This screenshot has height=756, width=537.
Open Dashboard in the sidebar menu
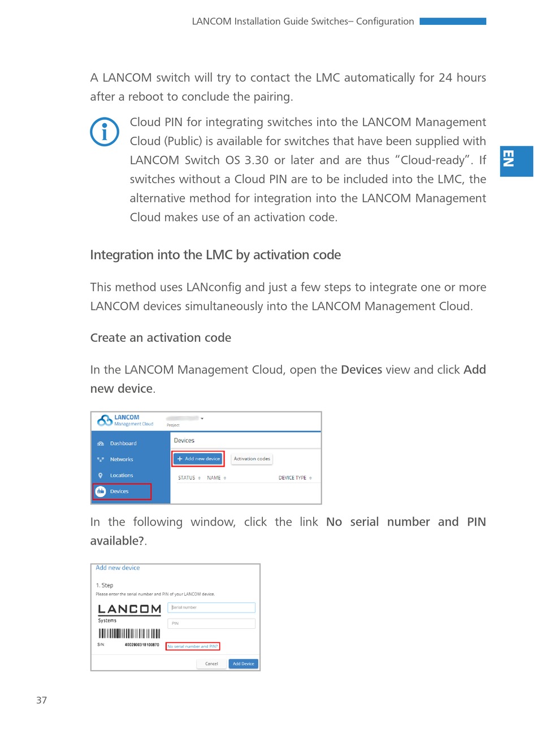[x=123, y=444]
